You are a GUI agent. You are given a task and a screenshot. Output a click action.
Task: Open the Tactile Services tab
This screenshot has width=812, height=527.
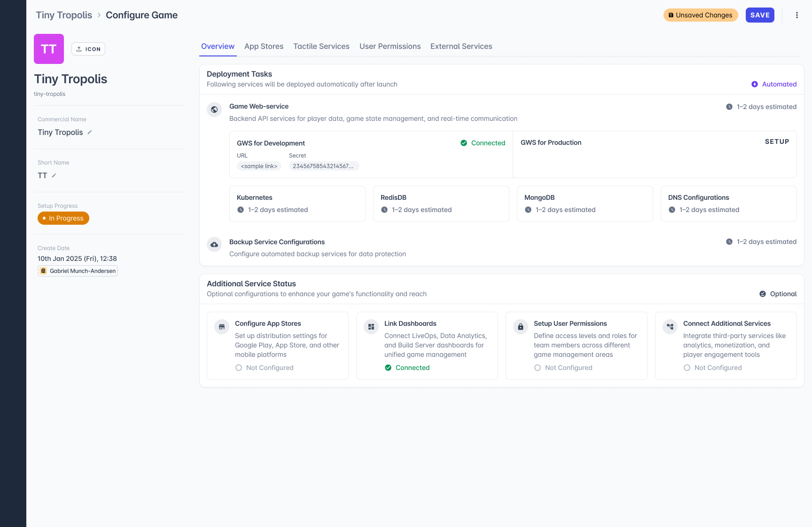pos(321,46)
